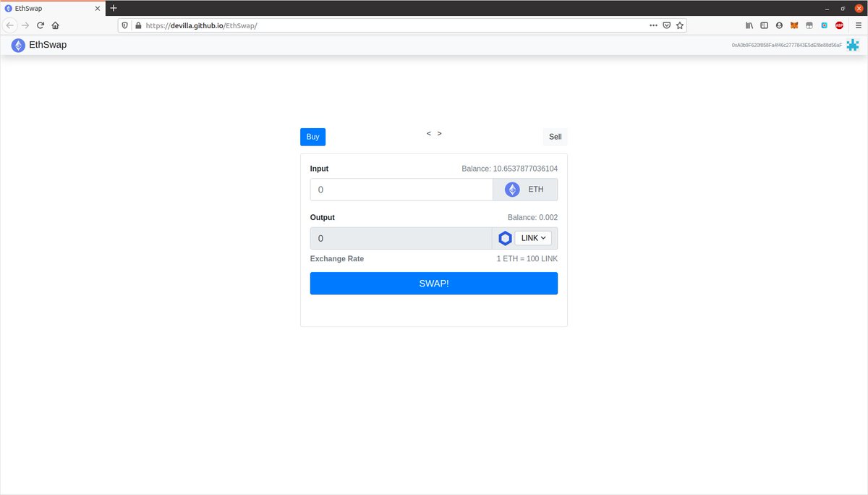This screenshot has height=495, width=868.
Task: Open the LINK token dropdown
Action: tap(533, 238)
